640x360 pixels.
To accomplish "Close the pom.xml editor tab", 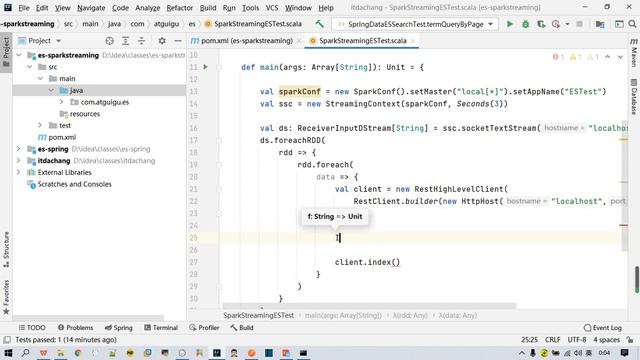I will pos(299,41).
